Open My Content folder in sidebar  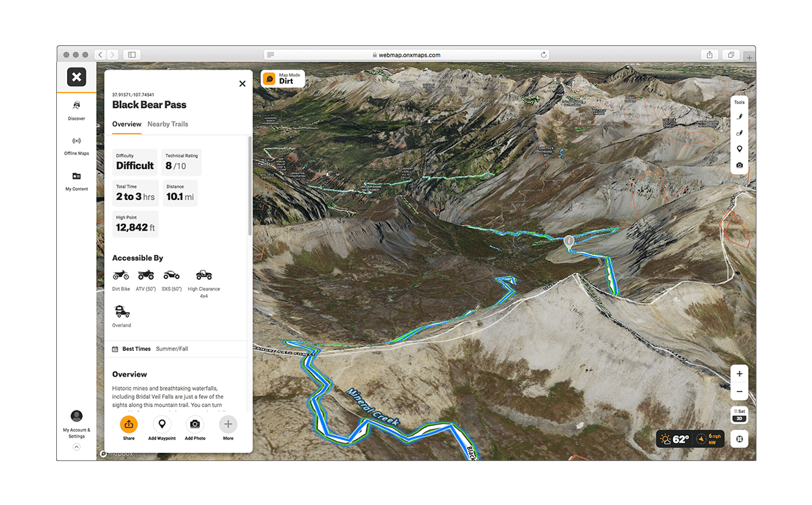coord(76,176)
